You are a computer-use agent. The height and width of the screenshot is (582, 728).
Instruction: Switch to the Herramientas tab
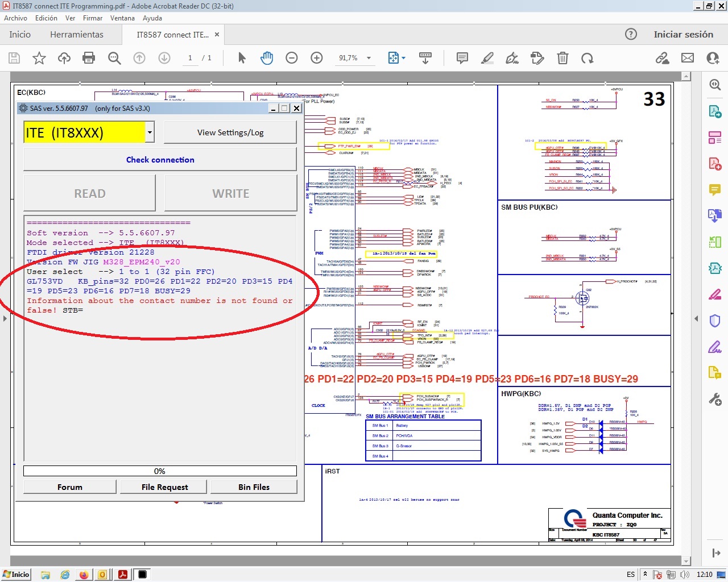(77, 35)
